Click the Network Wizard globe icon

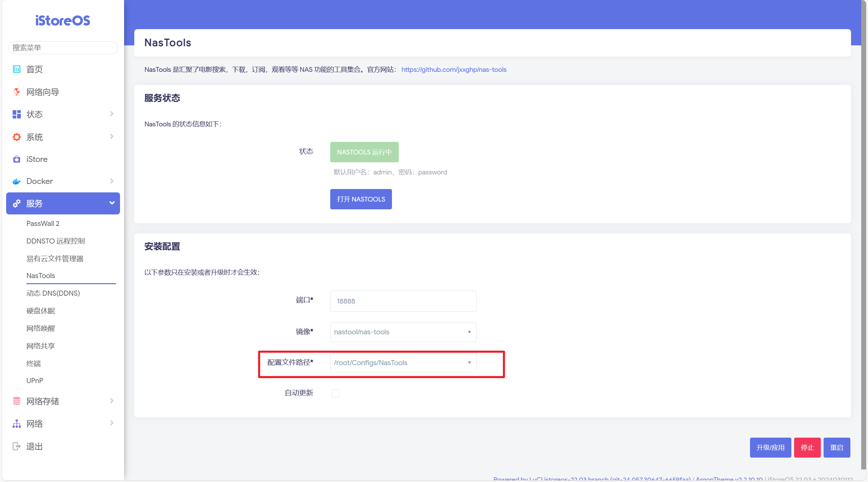(x=16, y=92)
